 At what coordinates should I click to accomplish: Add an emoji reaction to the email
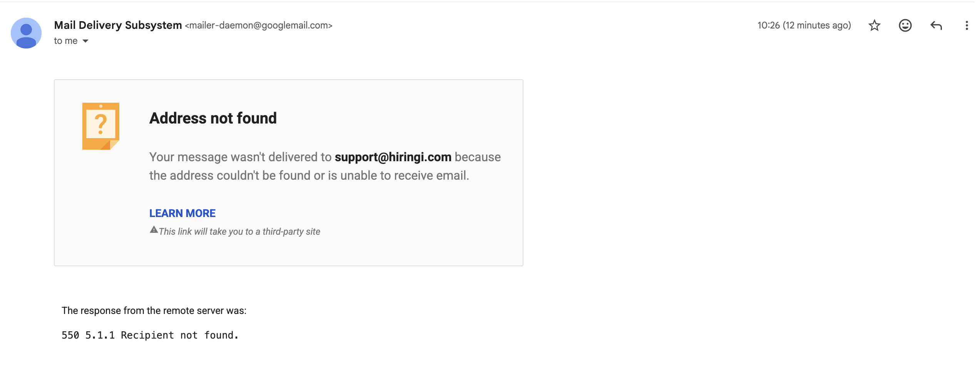[x=905, y=25]
